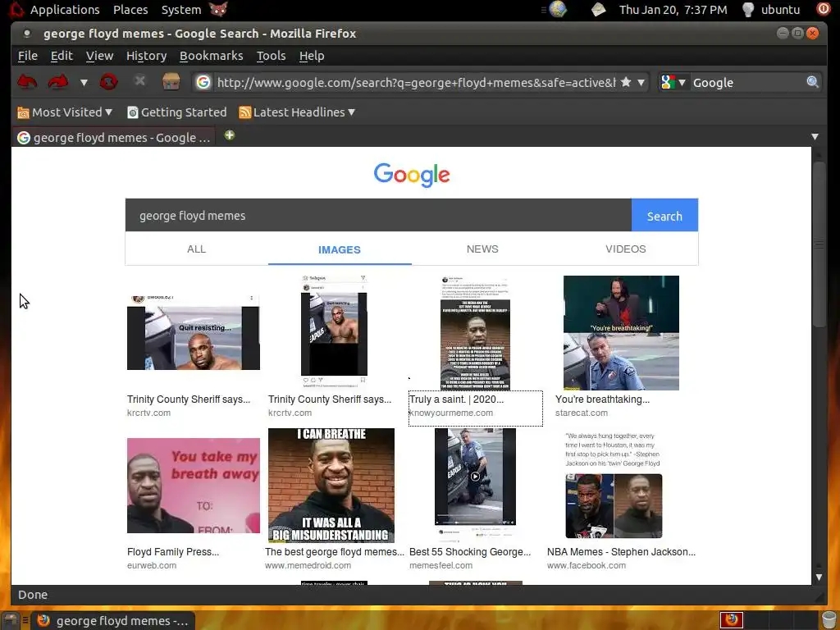Open the History menu
840x630 pixels.
pyautogui.click(x=146, y=56)
